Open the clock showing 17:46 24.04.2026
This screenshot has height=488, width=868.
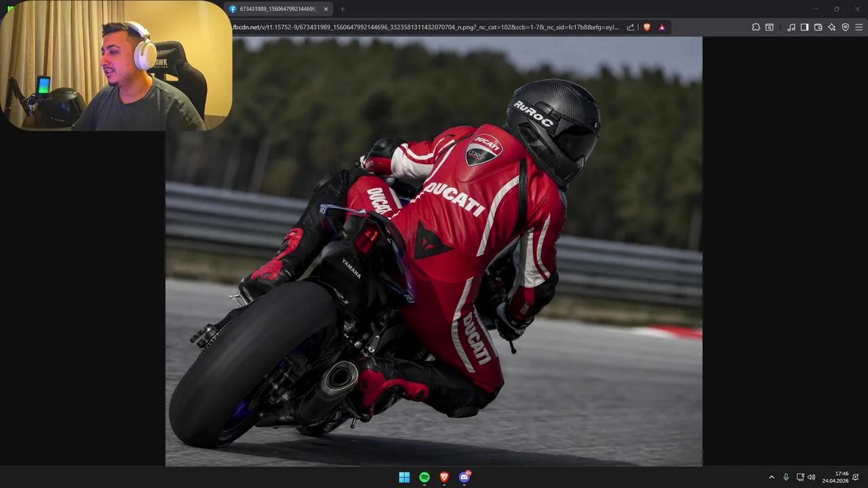coord(835,477)
